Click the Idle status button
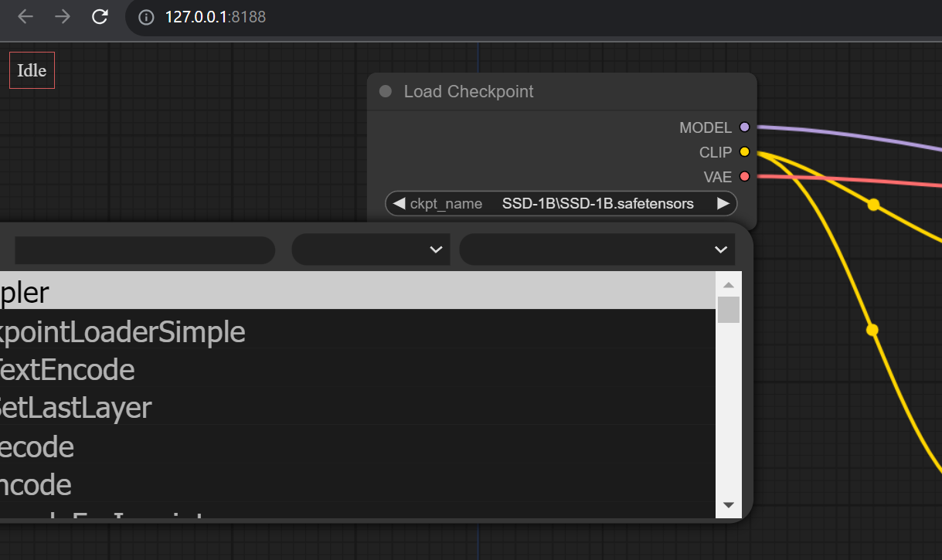 click(31, 70)
